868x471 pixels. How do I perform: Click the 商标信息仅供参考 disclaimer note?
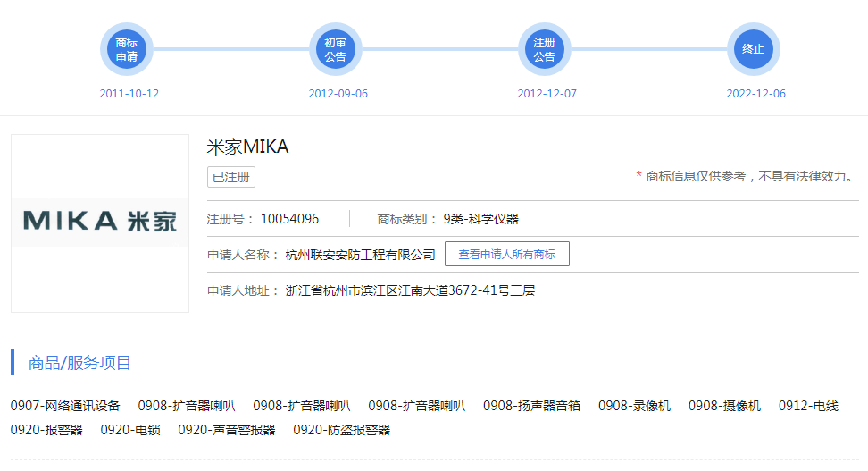(745, 176)
